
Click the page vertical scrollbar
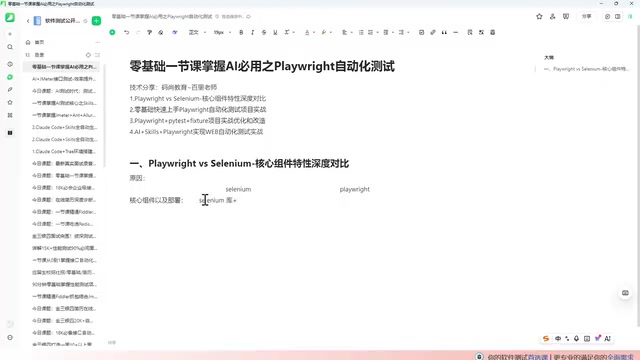638,176
